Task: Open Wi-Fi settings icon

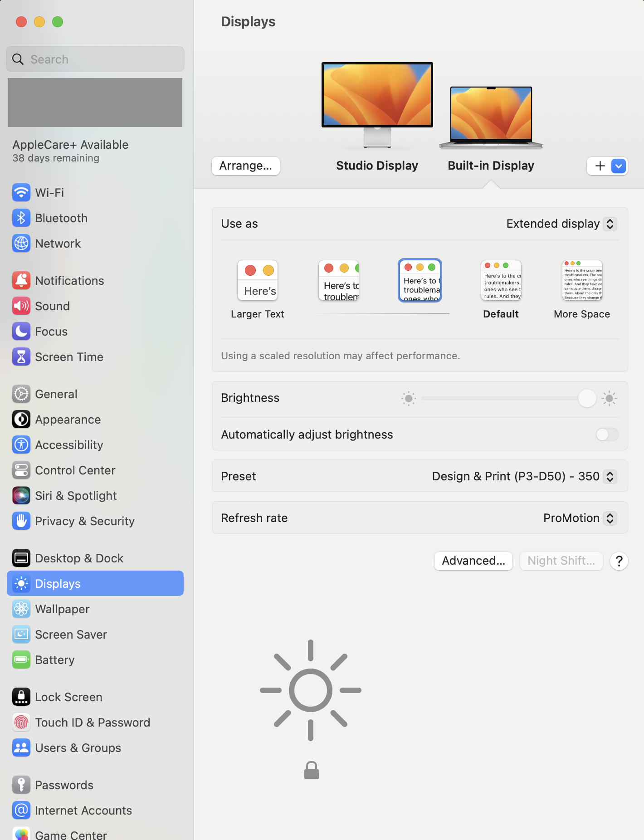Action: (x=21, y=193)
